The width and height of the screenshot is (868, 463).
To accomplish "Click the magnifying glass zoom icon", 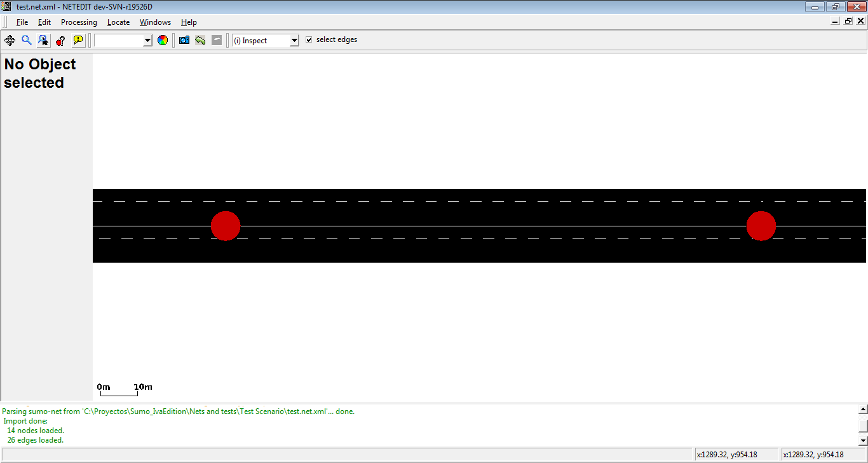I will [x=27, y=40].
